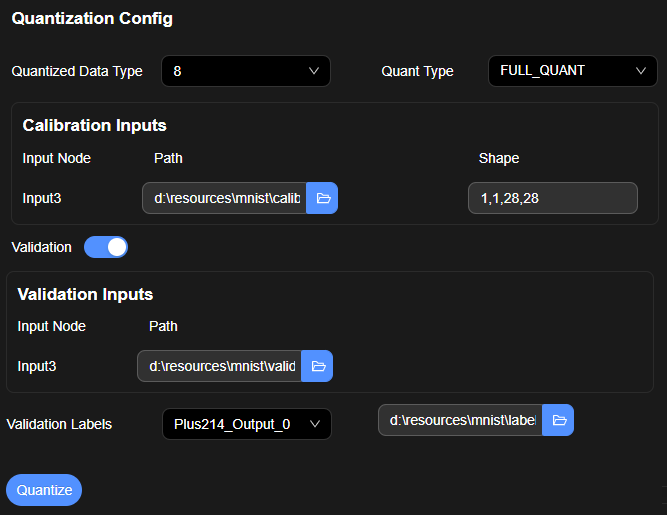The image size is (667, 515).
Task: Click the Quantization Config heading
Action: pyautogui.click(x=92, y=19)
